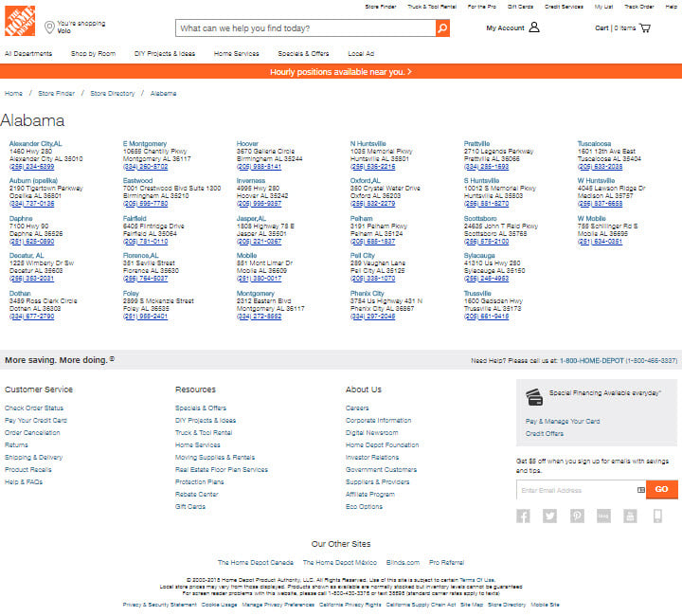The image size is (682, 616).
Task: Click the orange GO signup button
Action: [x=662, y=489]
